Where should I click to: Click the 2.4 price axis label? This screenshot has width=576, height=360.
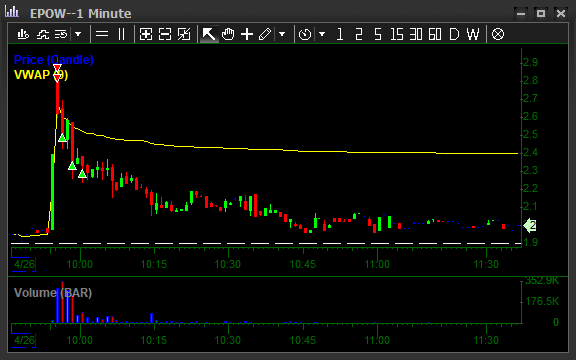(530, 152)
